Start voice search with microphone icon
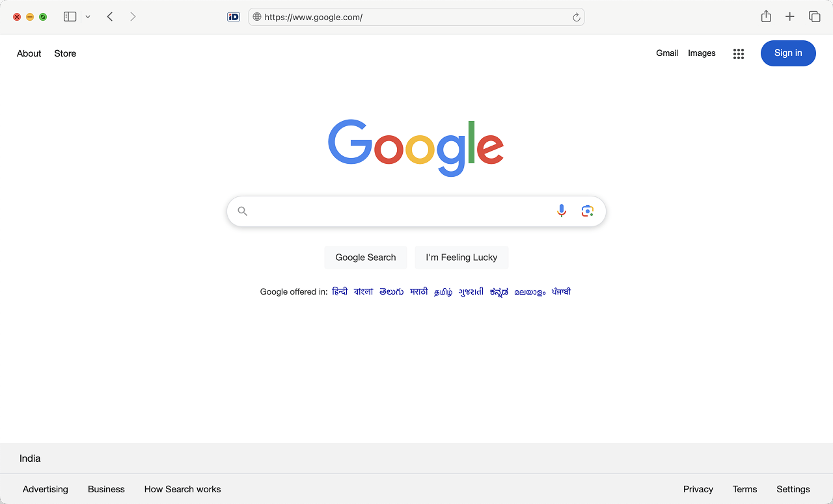 click(x=562, y=211)
